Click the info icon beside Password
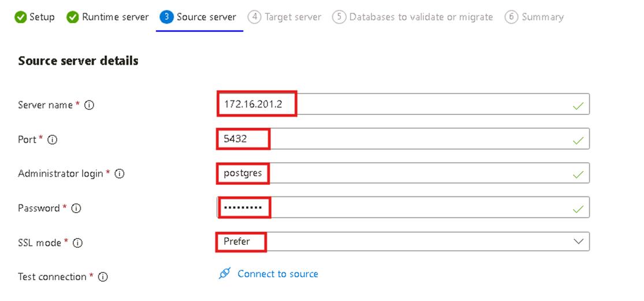The width and height of the screenshot is (644, 301). [76, 209]
